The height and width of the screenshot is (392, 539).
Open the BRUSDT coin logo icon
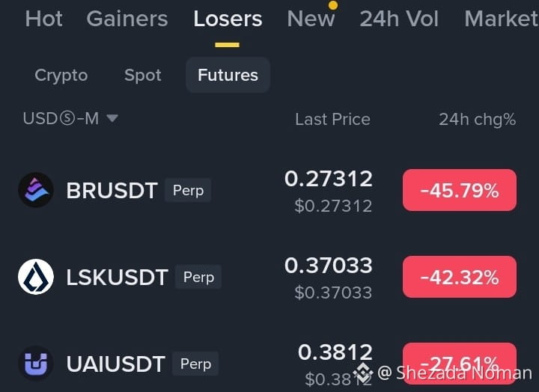[x=36, y=190]
